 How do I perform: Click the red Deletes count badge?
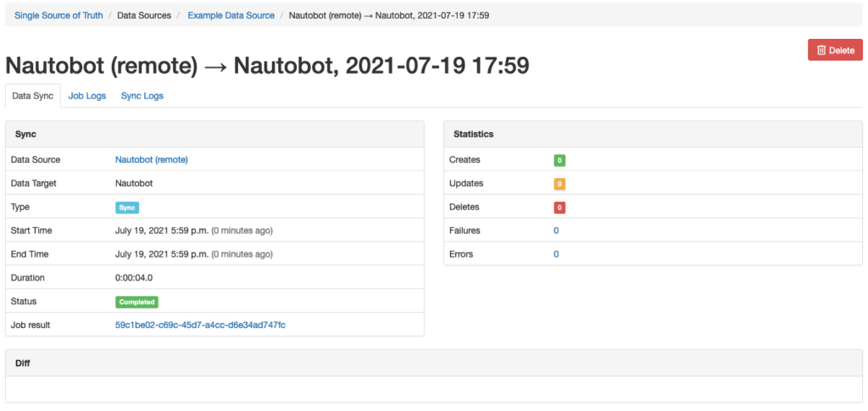coord(559,208)
